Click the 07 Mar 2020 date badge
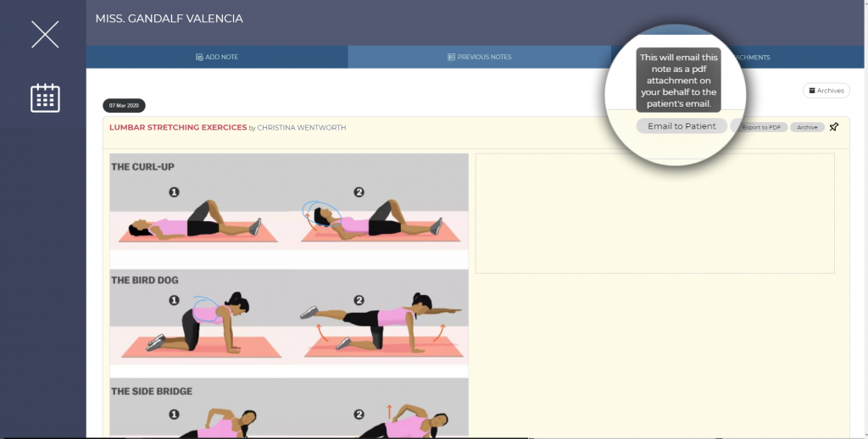The image size is (868, 439). coord(124,105)
